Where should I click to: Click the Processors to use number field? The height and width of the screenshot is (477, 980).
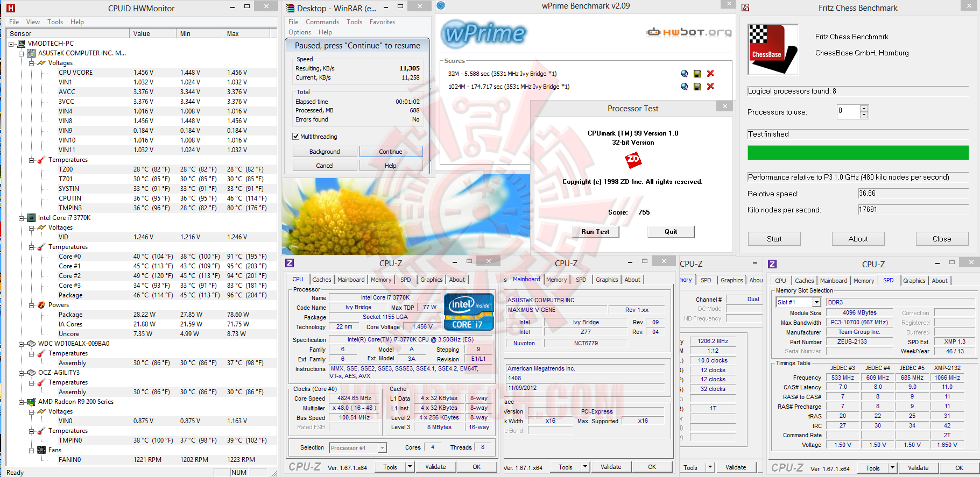click(848, 111)
